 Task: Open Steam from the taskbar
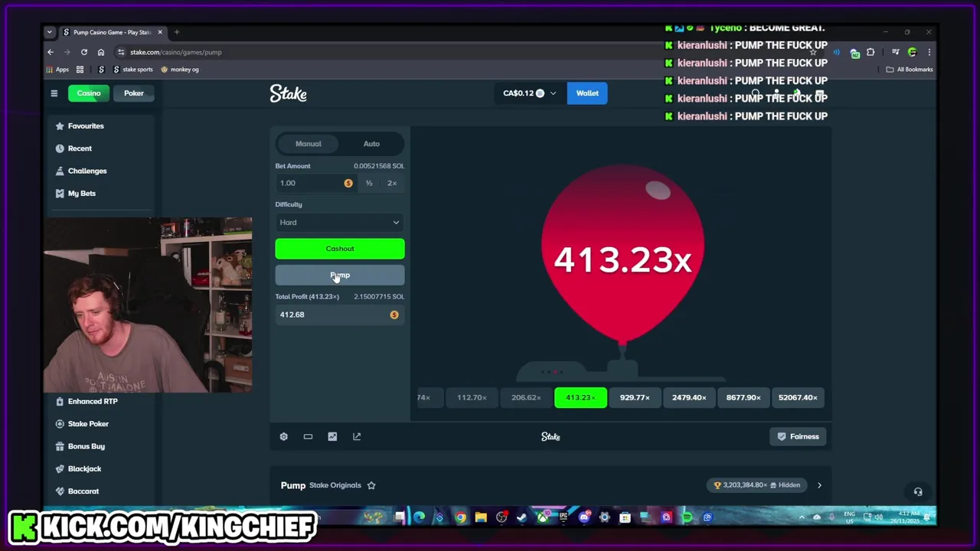521,517
